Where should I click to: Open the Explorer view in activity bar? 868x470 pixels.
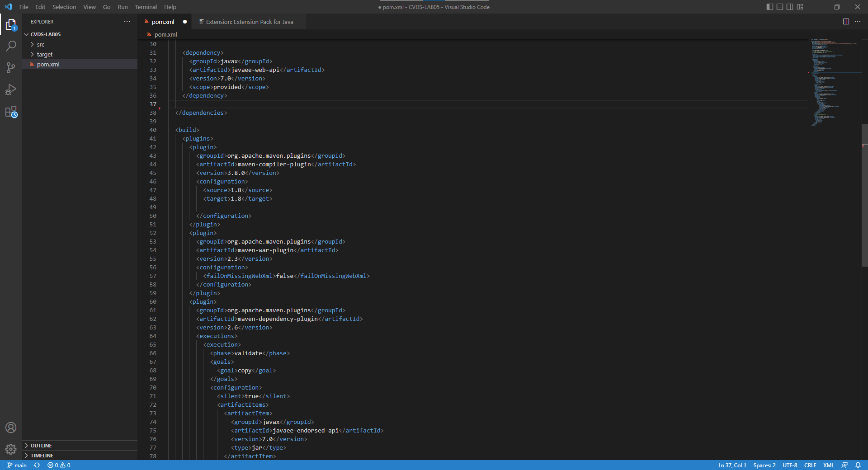pyautogui.click(x=11, y=24)
